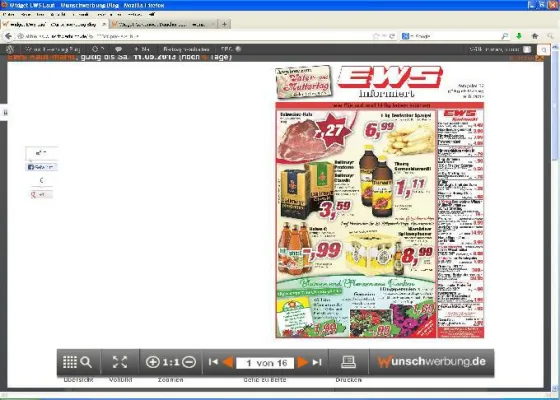Screen dimensions: 560x400
Task: Jump to the last flyer page
Action: (x=317, y=362)
